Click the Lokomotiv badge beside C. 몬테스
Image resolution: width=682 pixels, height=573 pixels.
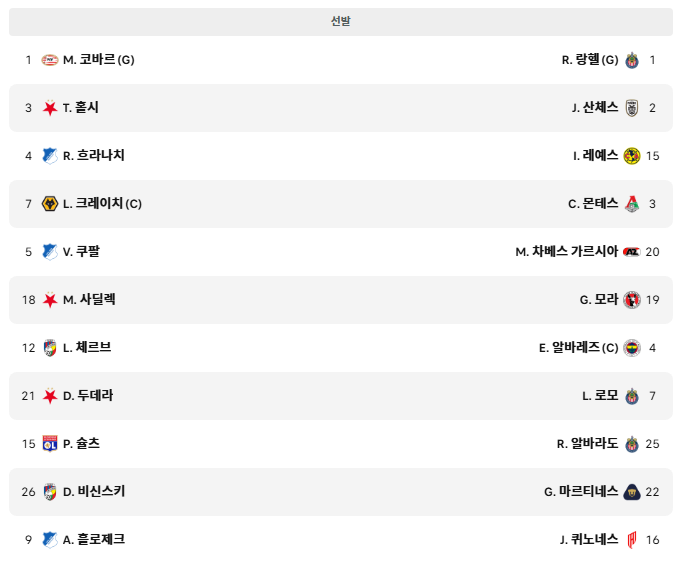[632, 204]
